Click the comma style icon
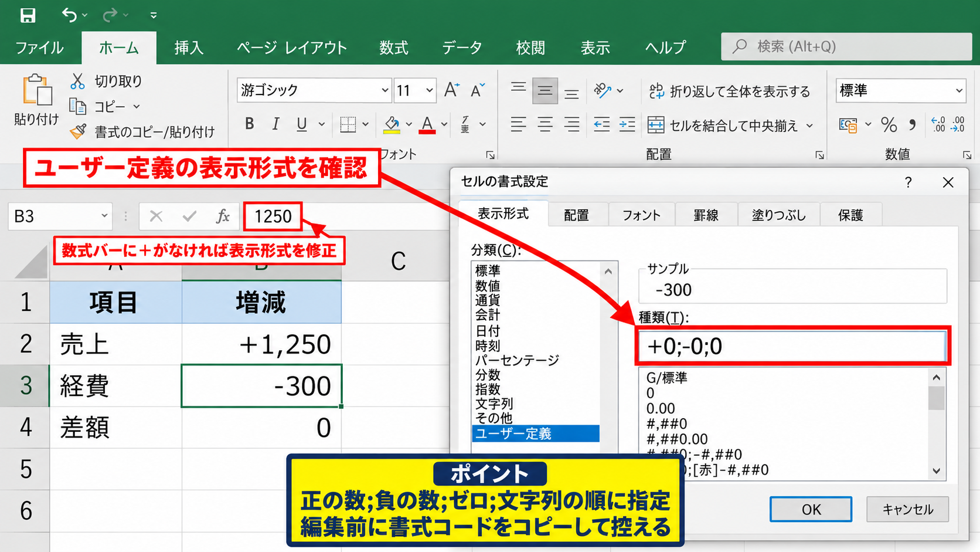This screenshot has height=552, width=980. (913, 124)
